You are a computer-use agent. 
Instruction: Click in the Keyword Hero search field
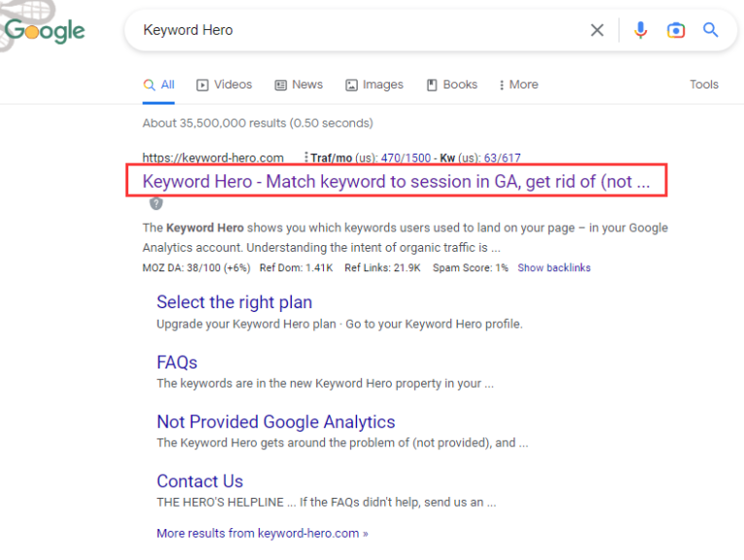point(360,30)
